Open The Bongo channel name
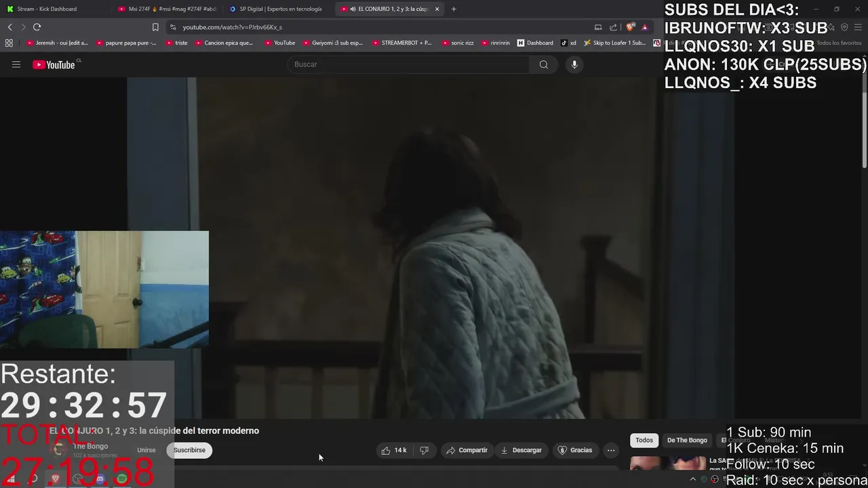 (90, 446)
